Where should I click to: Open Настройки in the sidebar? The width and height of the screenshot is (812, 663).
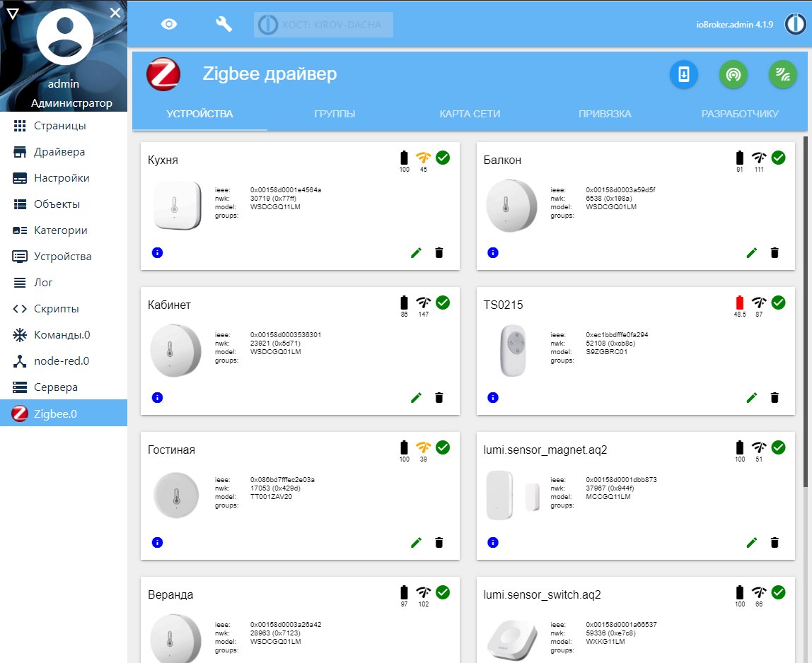pos(64,178)
